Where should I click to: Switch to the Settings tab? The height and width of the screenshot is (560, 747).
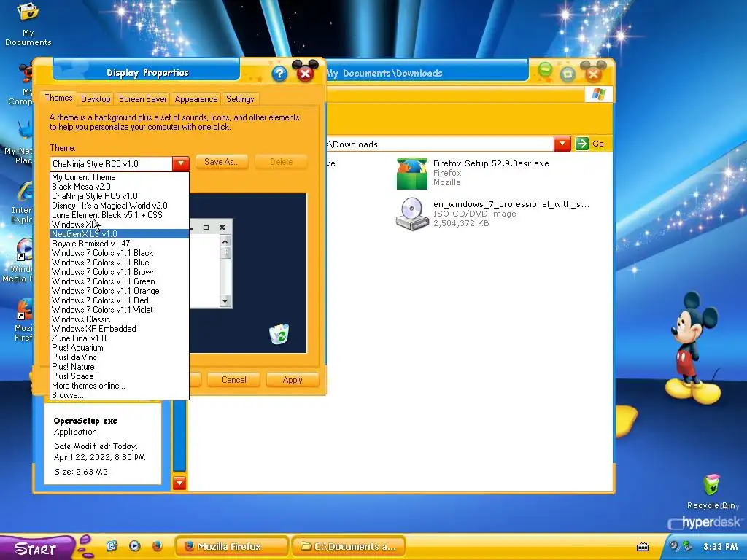click(x=240, y=99)
